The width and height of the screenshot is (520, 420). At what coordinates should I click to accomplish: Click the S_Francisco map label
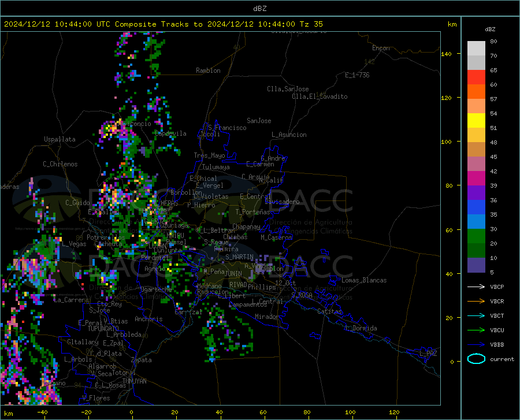(x=227, y=128)
